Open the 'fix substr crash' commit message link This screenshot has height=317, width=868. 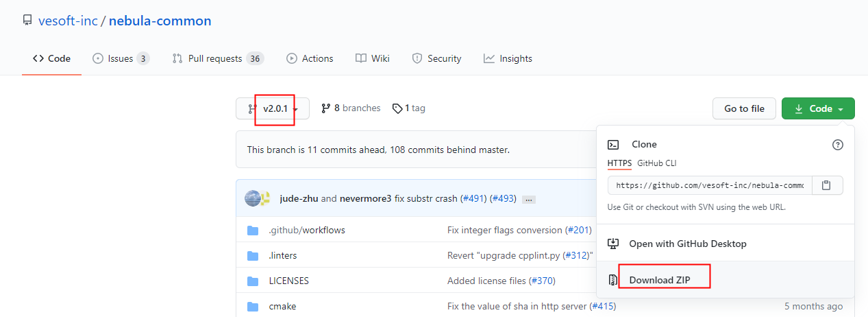pos(425,198)
